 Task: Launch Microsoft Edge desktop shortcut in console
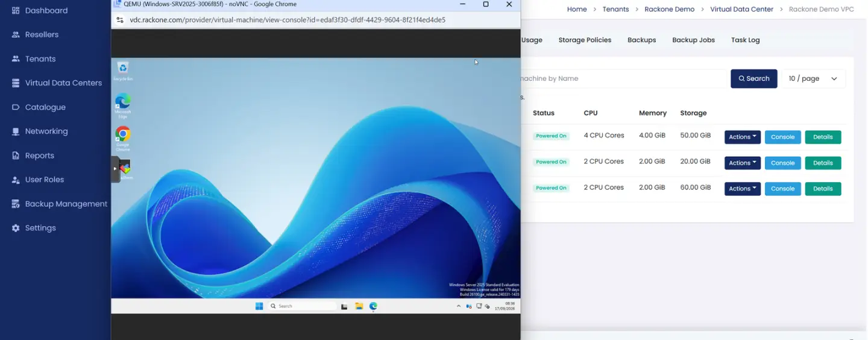[123, 106]
